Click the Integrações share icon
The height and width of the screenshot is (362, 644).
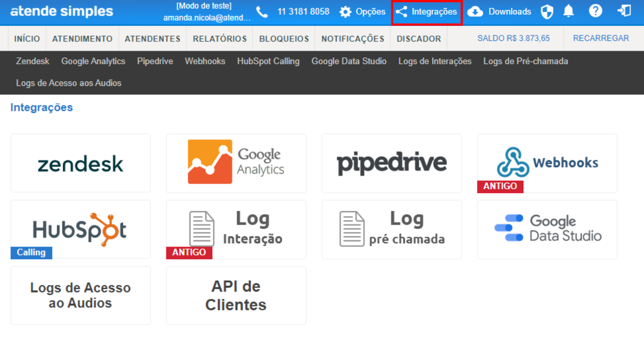[x=401, y=12]
